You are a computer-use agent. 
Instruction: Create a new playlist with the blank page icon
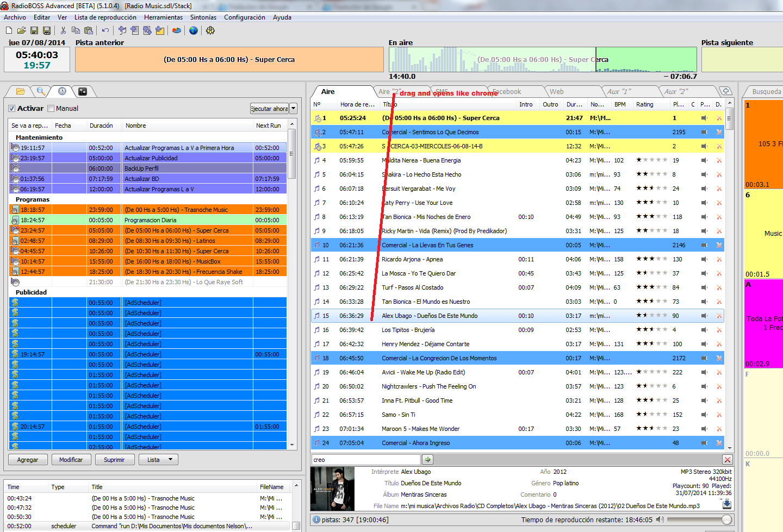(9, 30)
